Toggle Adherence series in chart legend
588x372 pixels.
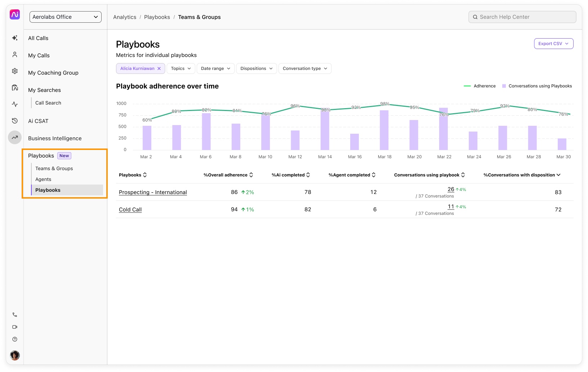[480, 86]
